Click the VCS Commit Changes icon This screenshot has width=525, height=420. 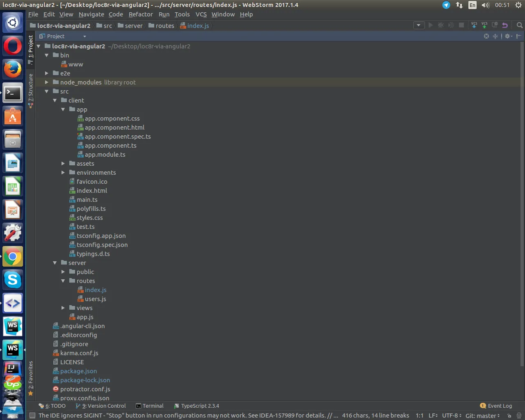[x=484, y=25]
